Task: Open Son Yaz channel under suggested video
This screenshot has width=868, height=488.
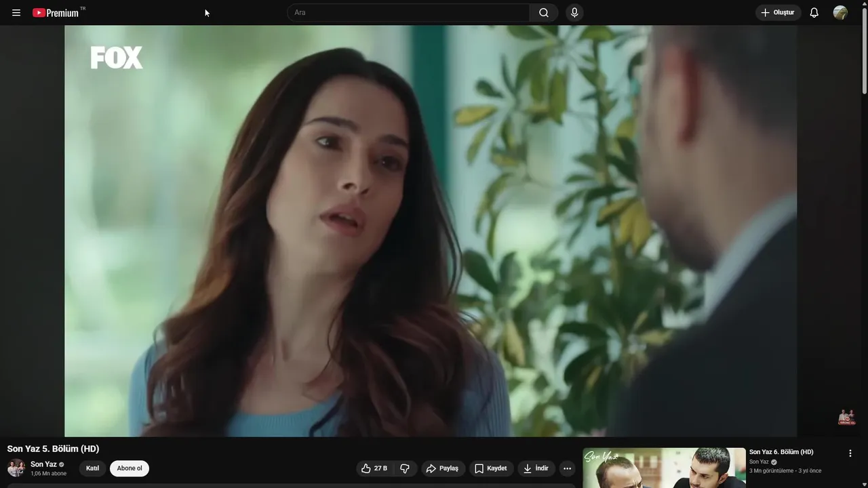Action: [x=759, y=462]
